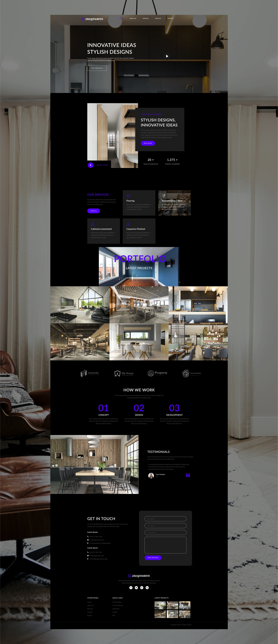Click the play button icon in hero section
278x644 pixels.
(167, 56)
